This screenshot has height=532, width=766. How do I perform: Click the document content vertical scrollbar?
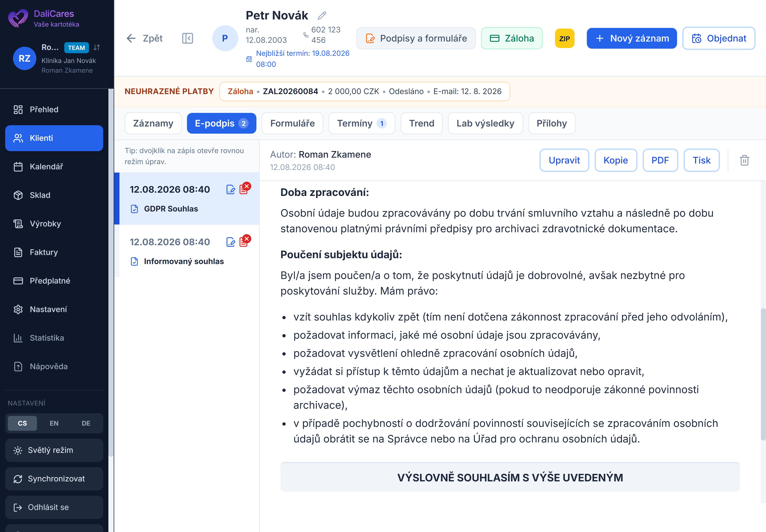point(763,374)
